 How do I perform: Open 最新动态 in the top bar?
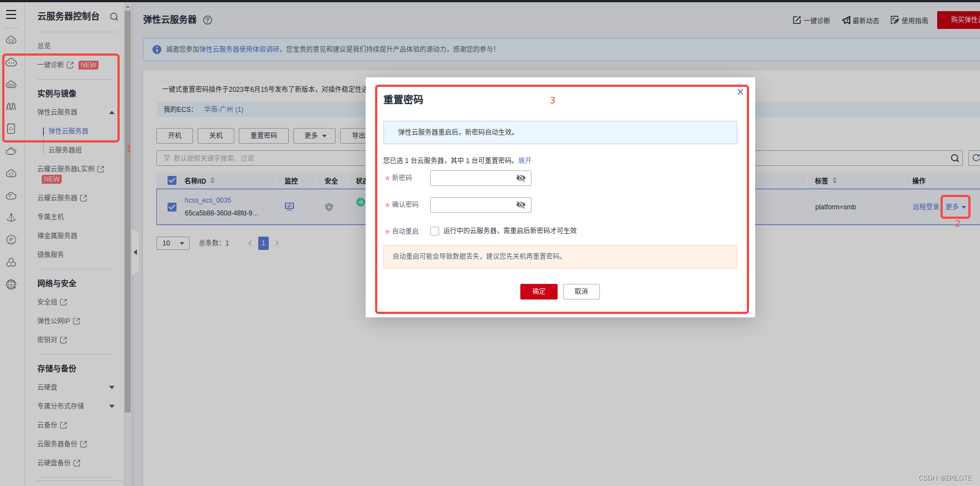click(861, 21)
